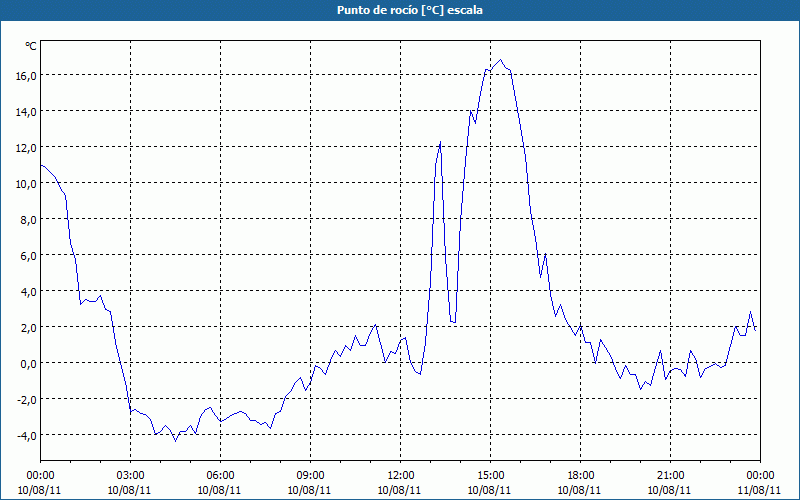Click the °C unit label above y-axis
This screenshot has height=500, width=800.
(x=31, y=46)
